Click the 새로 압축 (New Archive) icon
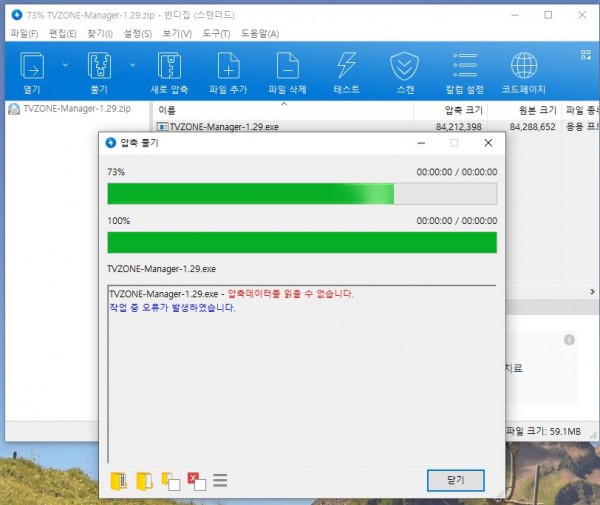Image resolution: width=600 pixels, height=505 pixels. tap(170, 67)
